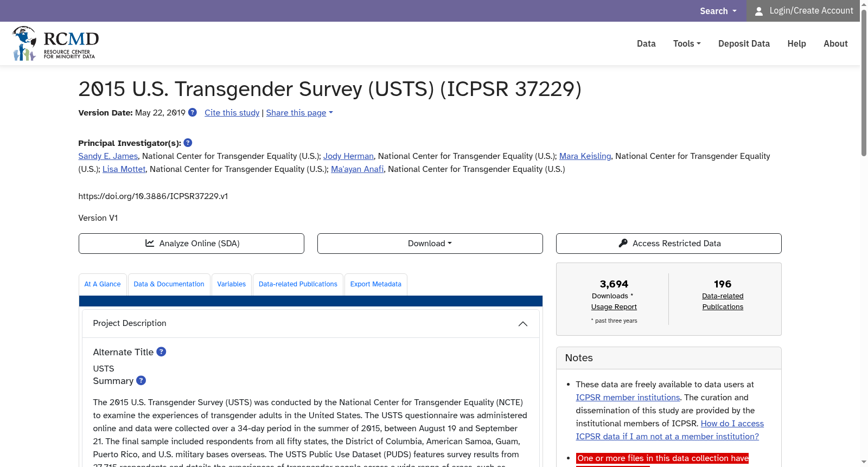Switch to the At A Glance tab

(x=103, y=284)
